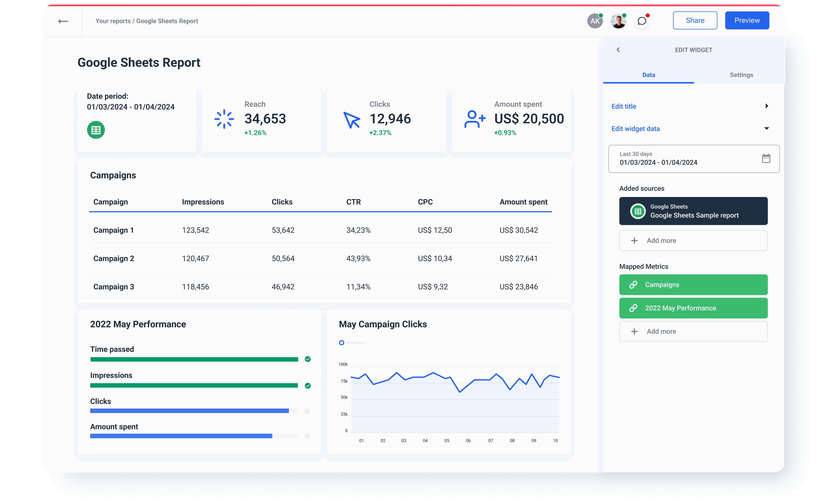Switch to the Settings tab

(741, 75)
